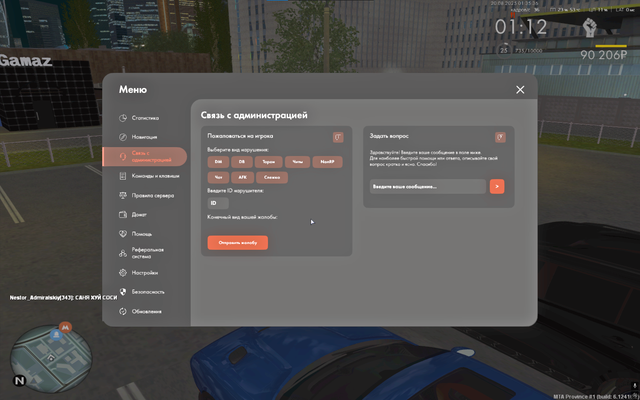
Task: Open Донат via its wallet icon
Action: 123,214
